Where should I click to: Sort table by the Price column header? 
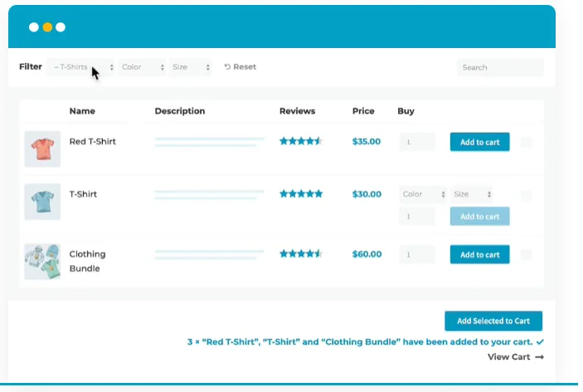(363, 111)
